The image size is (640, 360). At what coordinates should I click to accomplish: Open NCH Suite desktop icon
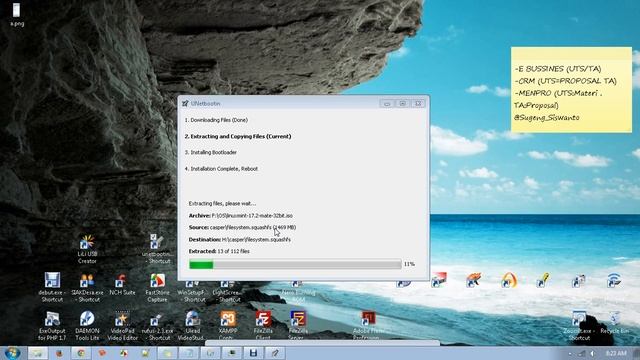[122, 284]
